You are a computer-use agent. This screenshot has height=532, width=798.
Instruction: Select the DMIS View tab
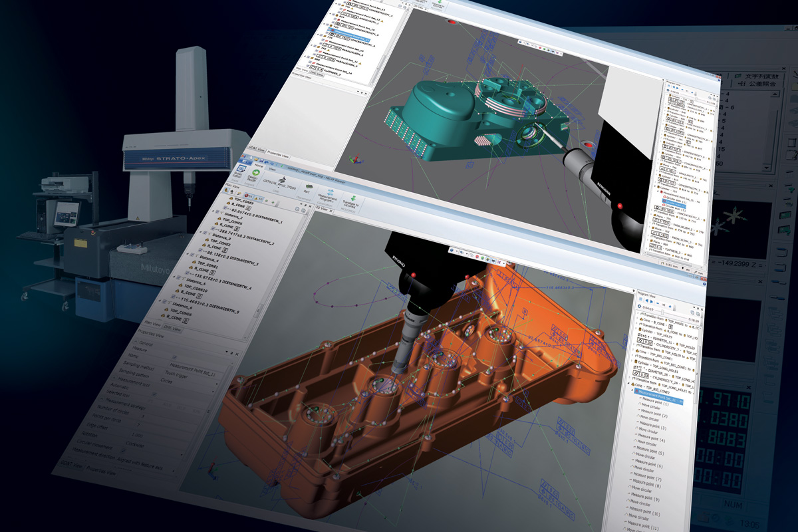click(172, 329)
